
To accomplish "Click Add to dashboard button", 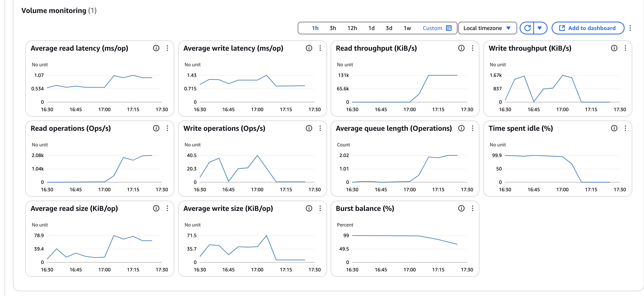I will pyautogui.click(x=588, y=28).
